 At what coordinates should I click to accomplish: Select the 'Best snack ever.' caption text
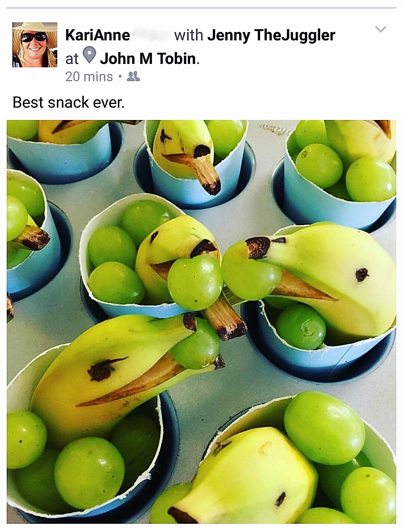[68, 102]
